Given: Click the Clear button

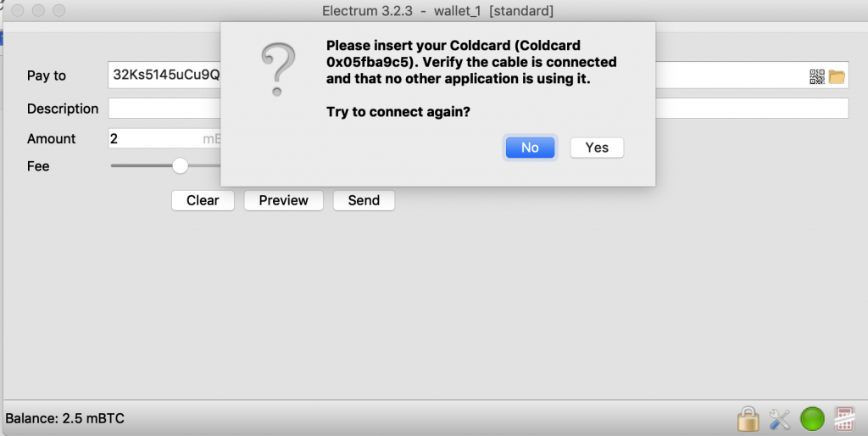Looking at the screenshot, I should click(203, 200).
